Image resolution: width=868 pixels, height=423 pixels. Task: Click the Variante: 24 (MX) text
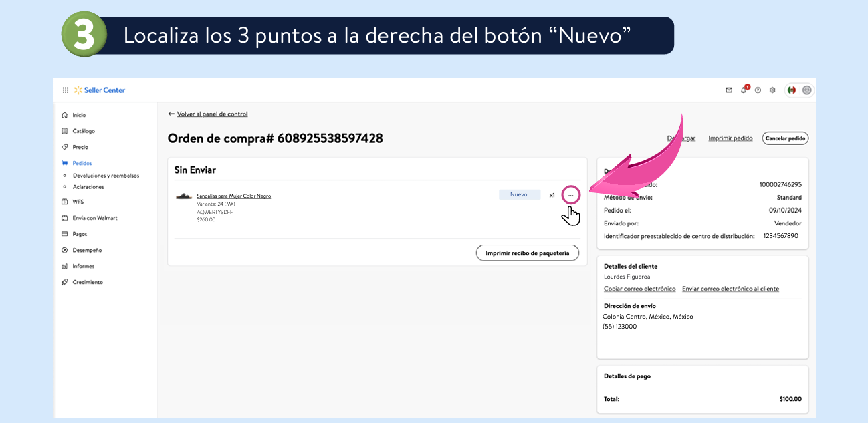coord(216,204)
